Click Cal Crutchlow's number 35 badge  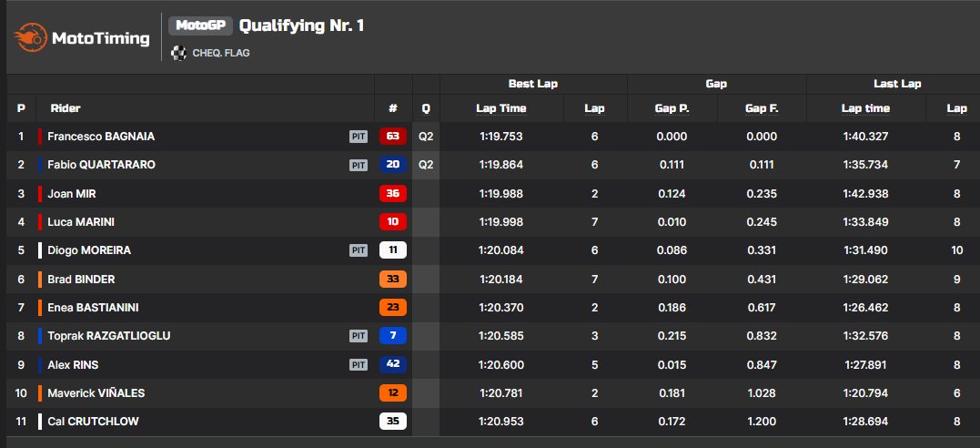[392, 422]
